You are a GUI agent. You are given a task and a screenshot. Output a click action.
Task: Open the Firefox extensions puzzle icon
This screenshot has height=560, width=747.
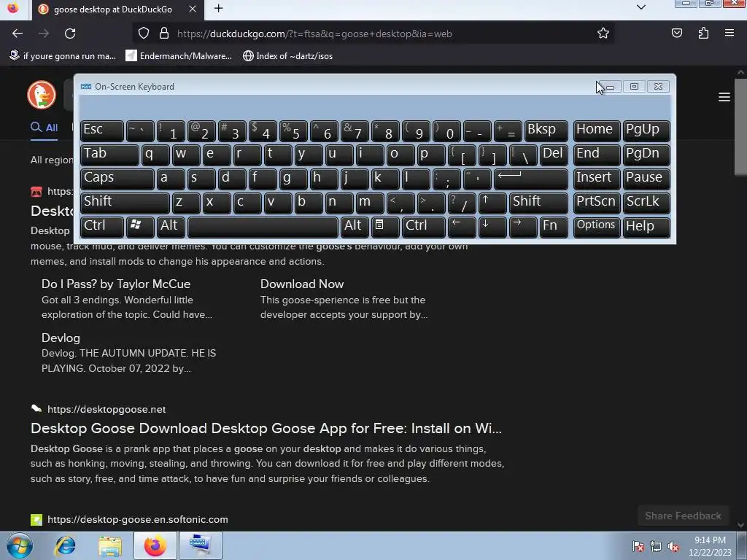703,34
